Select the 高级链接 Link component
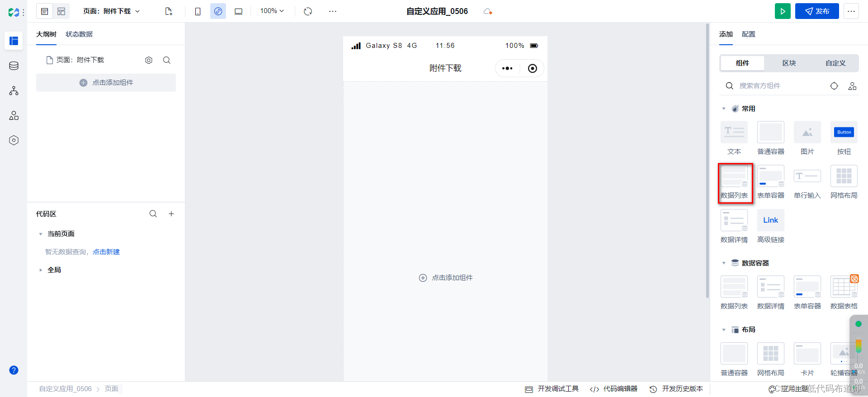 click(x=771, y=226)
